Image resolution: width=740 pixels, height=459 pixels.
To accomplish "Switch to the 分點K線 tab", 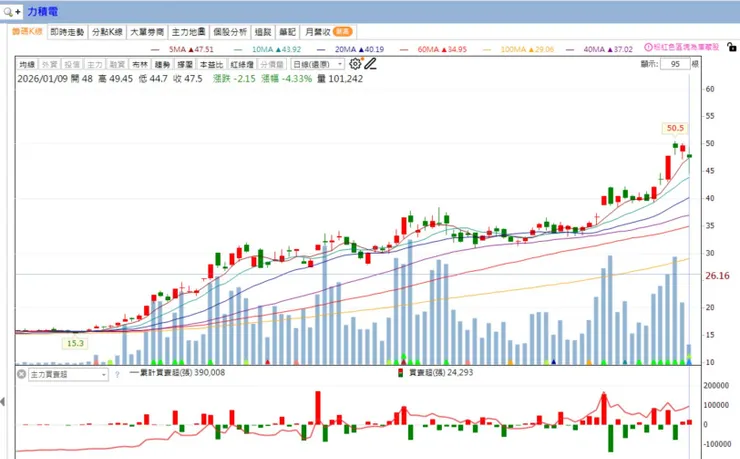I will coord(107,32).
